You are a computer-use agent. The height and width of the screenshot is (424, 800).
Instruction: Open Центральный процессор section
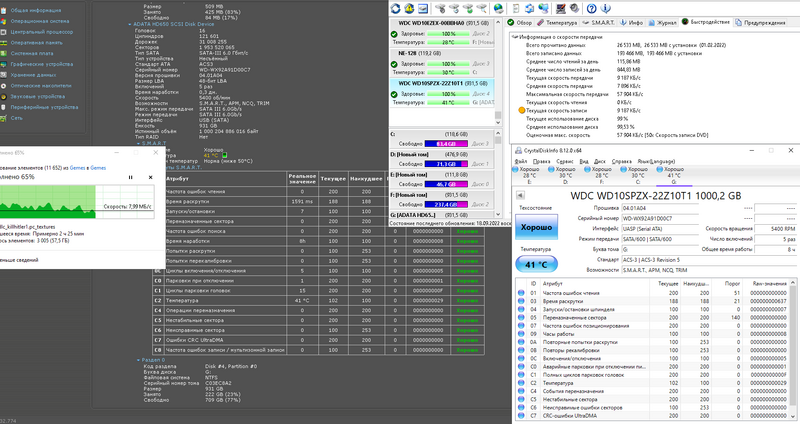pyautogui.click(x=42, y=32)
